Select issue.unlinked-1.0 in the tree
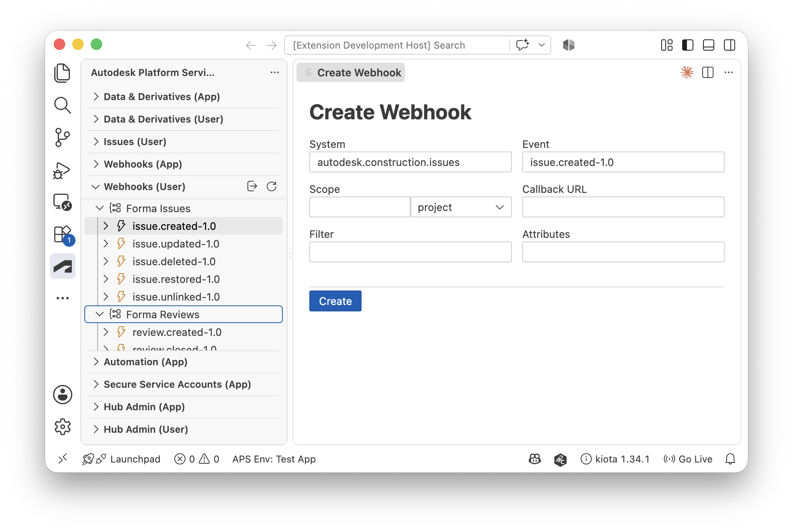793x532 pixels. pos(184,297)
